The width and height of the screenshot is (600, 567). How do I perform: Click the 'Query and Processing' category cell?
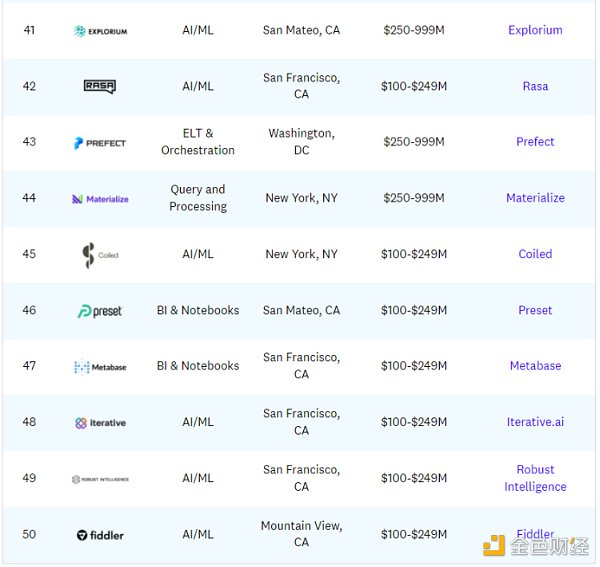click(198, 198)
